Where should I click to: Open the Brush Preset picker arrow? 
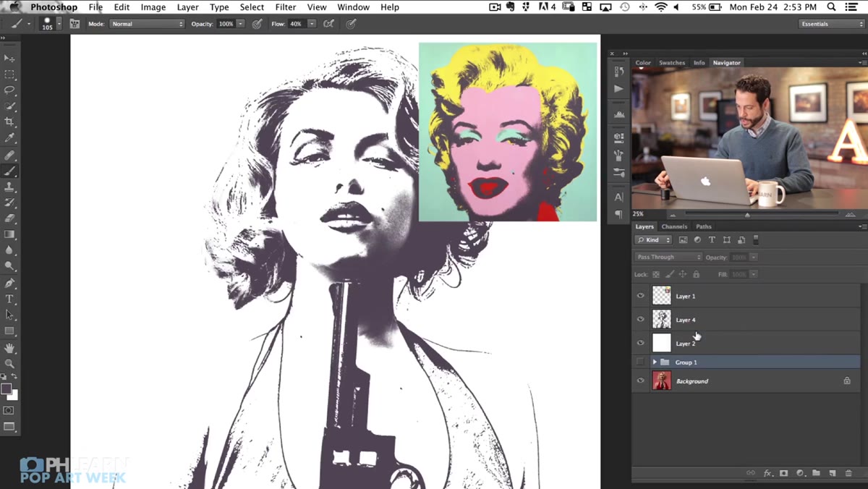(59, 24)
